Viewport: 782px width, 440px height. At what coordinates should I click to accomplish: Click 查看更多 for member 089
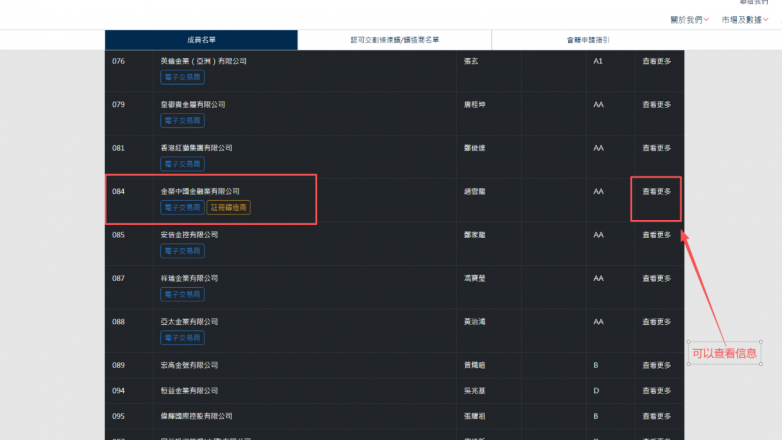point(656,365)
